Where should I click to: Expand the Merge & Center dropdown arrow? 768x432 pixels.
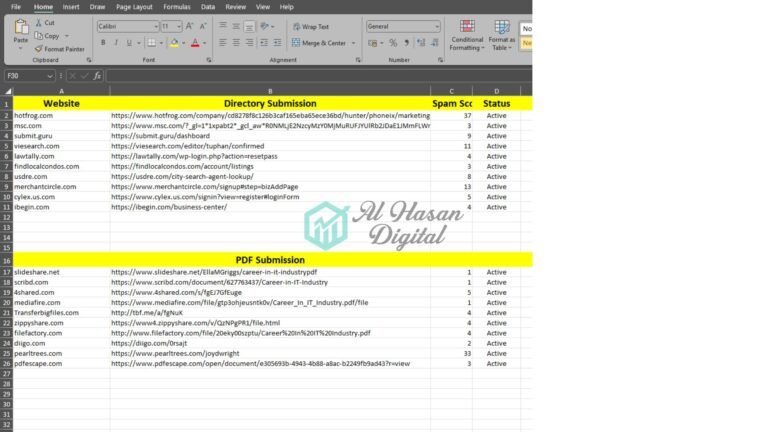tap(352, 43)
